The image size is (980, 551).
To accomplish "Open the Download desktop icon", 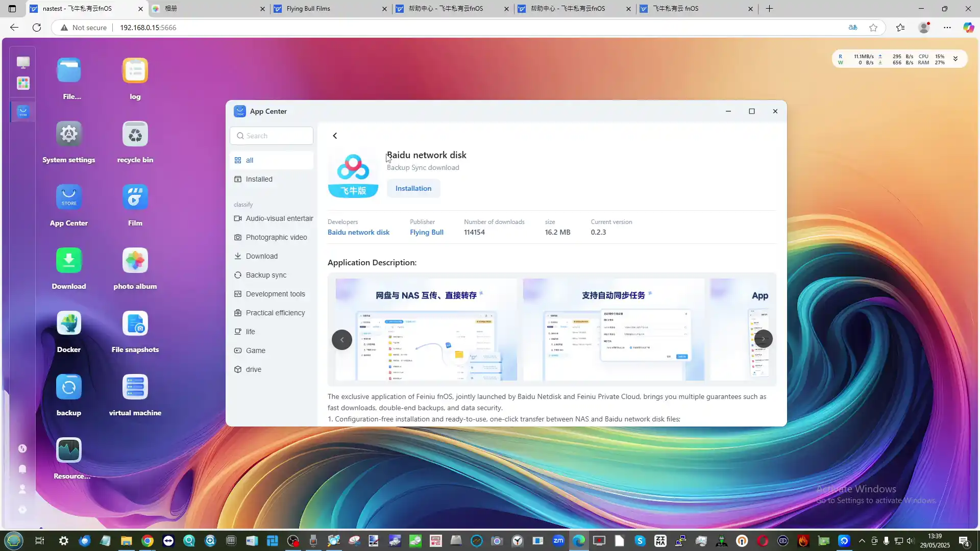I will coord(69,260).
